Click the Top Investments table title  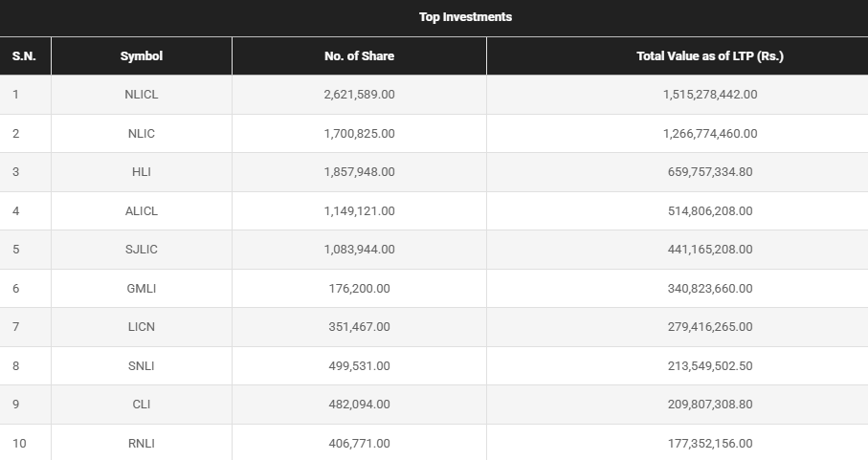[465, 17]
